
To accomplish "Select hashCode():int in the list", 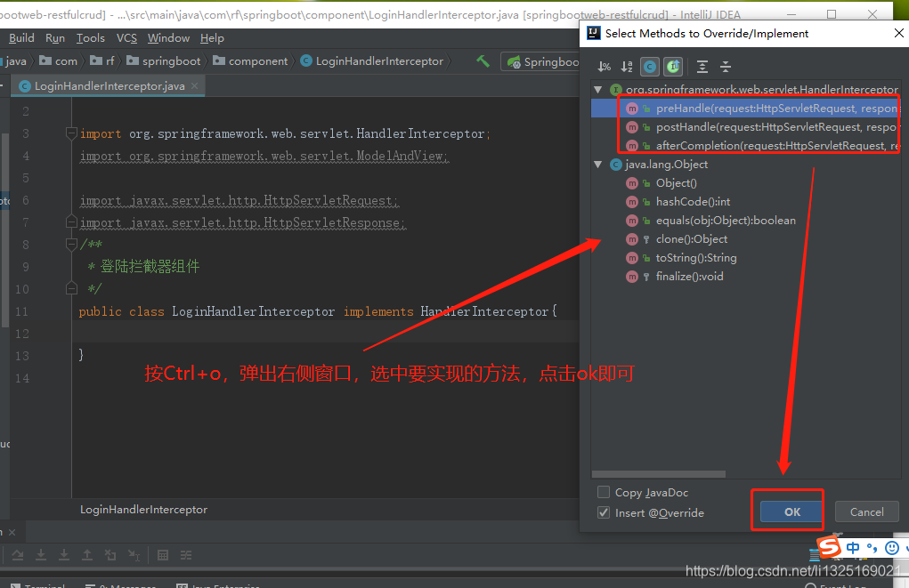I will click(745, 202).
